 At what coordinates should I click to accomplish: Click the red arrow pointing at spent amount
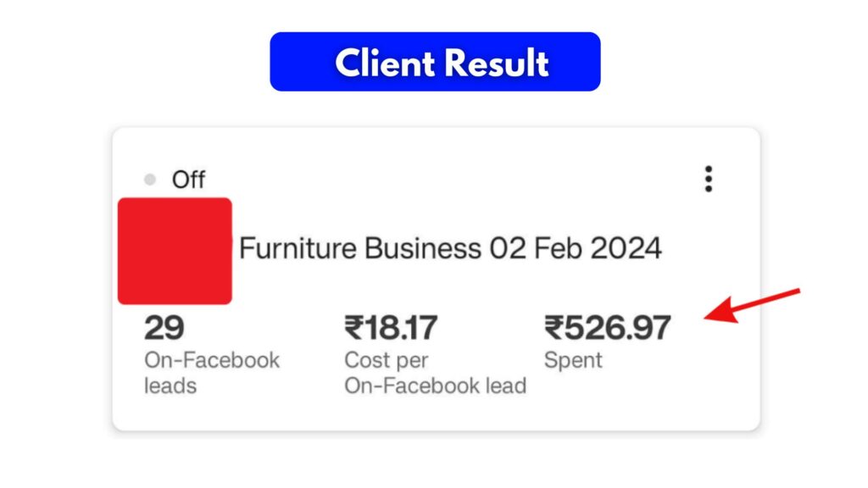752,306
